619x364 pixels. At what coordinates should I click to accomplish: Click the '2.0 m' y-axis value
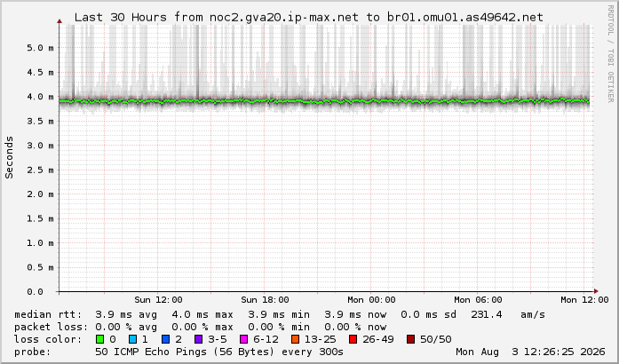(x=40, y=194)
